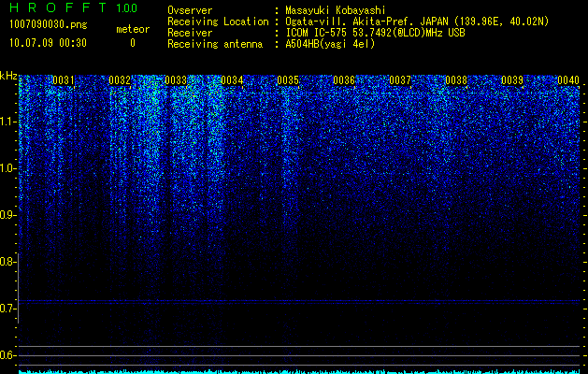Click the 0.6 frequency axis label
Screen dimensions: 588x374
pos(7,355)
